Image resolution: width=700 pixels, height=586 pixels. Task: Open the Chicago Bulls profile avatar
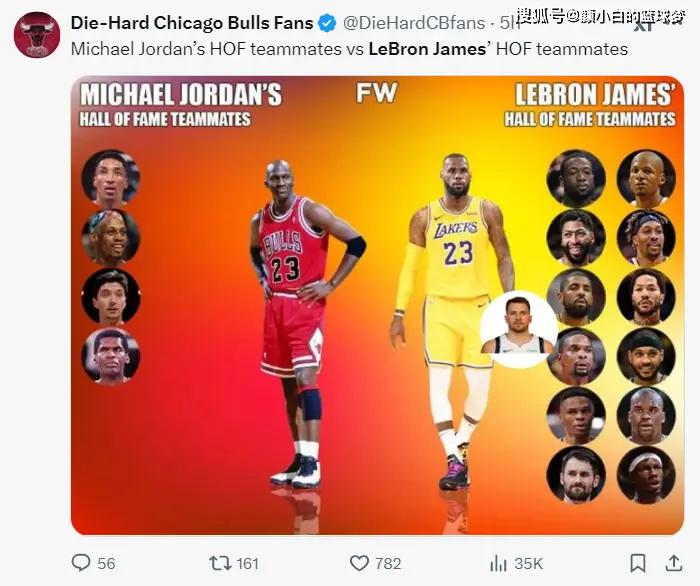point(37,35)
